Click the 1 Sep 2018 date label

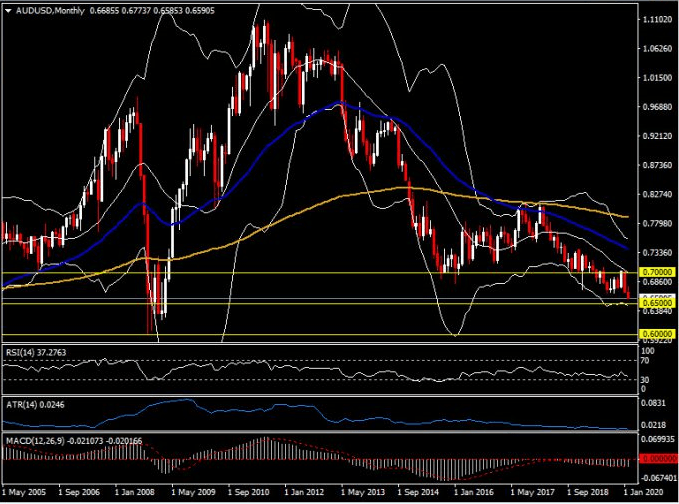(588, 492)
